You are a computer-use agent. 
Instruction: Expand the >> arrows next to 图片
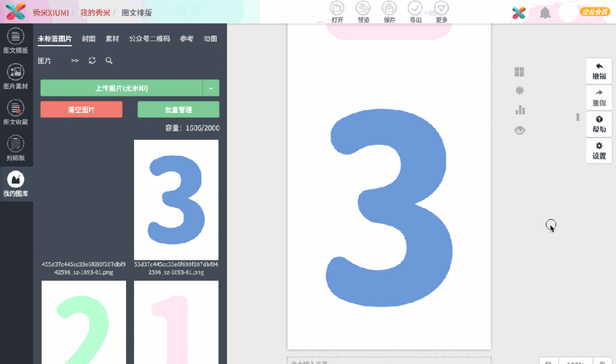(x=75, y=60)
